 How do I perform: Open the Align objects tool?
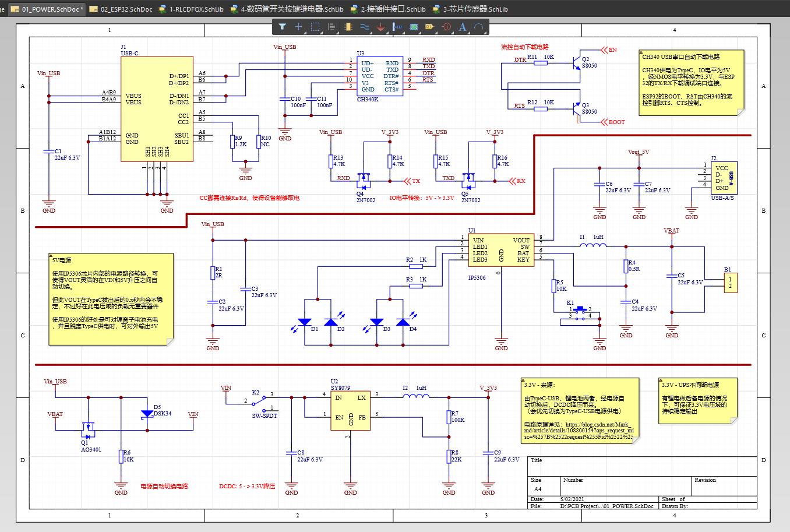click(x=331, y=27)
